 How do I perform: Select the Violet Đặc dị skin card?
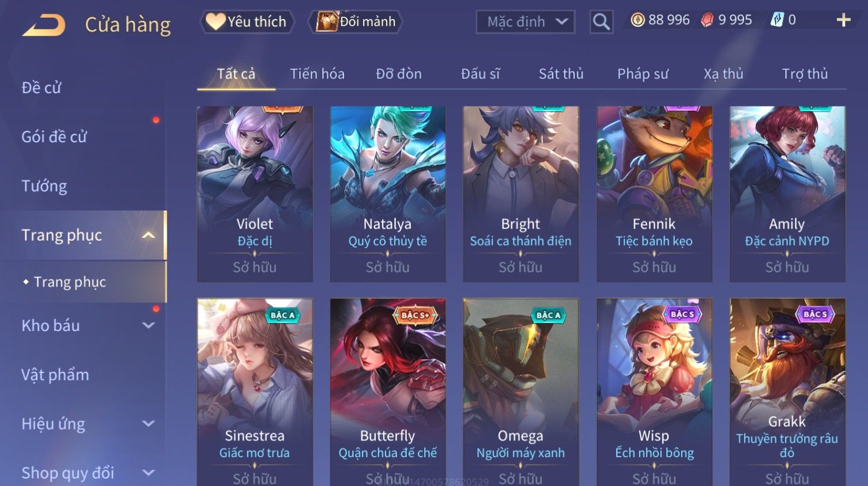255,194
